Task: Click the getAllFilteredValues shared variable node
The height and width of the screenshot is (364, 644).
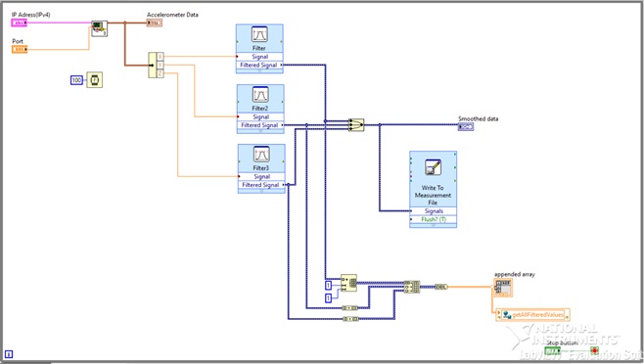Action: click(533, 315)
